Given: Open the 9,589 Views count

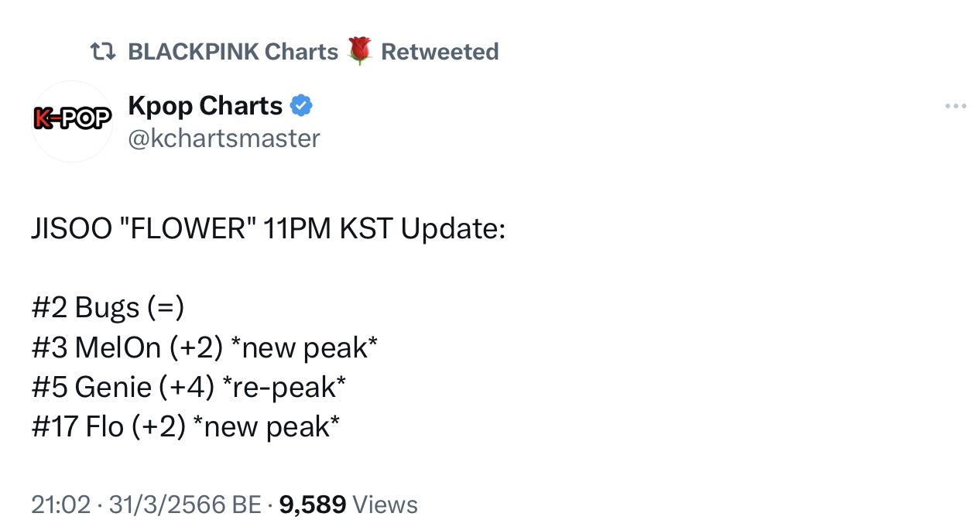Looking at the screenshot, I should 348,505.
